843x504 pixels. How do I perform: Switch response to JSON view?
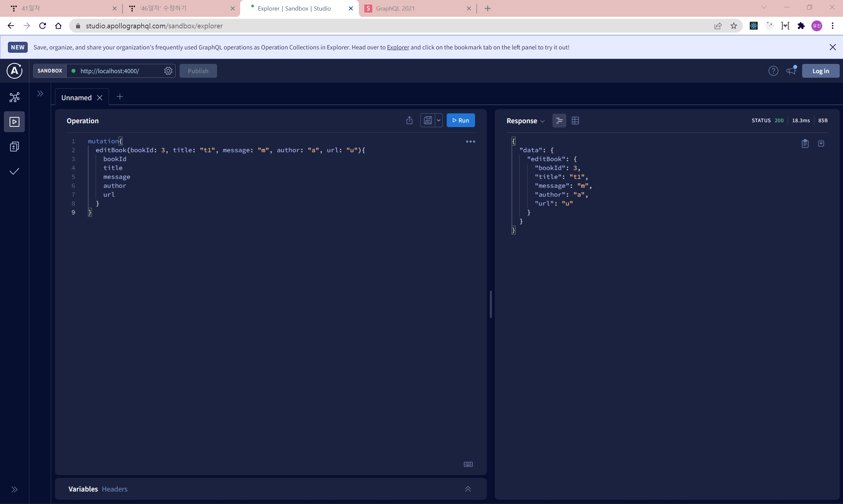coord(559,121)
